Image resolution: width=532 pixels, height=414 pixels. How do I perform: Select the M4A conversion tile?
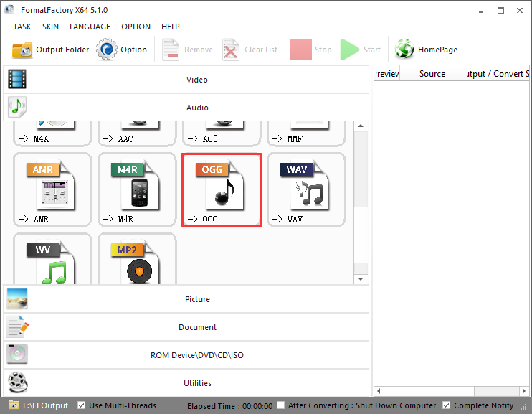(52, 133)
